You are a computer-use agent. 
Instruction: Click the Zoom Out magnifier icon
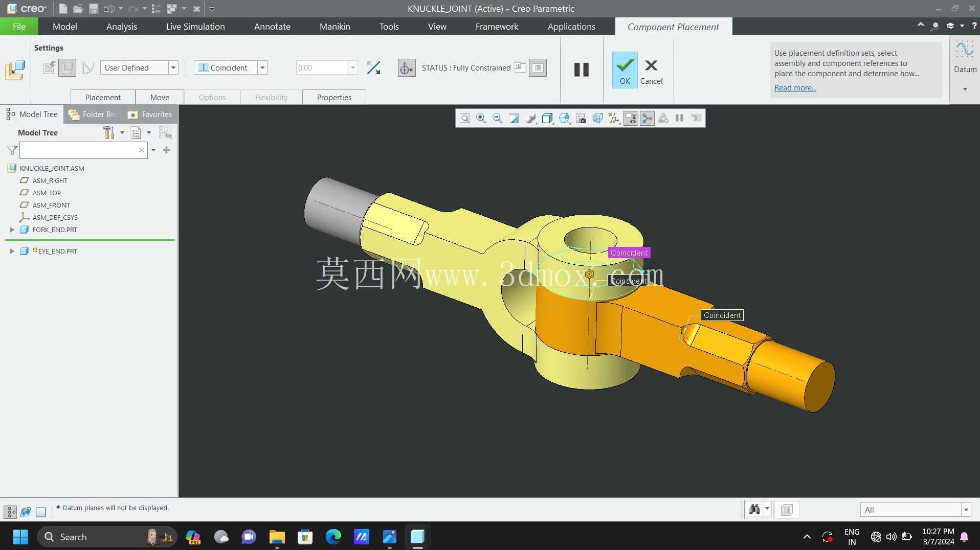tap(497, 119)
